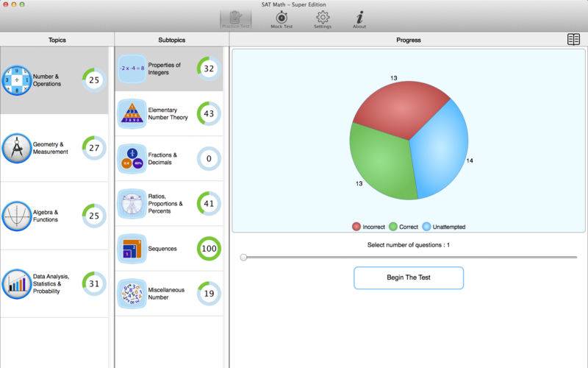Open the About info icon
This screenshot has width=588, height=368.
(x=359, y=20)
